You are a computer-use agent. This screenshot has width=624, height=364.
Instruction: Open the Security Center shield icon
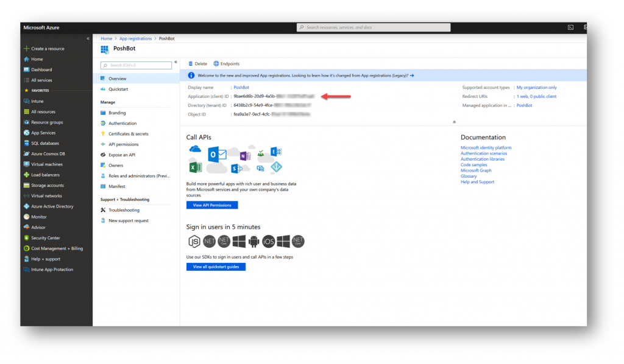click(x=26, y=238)
